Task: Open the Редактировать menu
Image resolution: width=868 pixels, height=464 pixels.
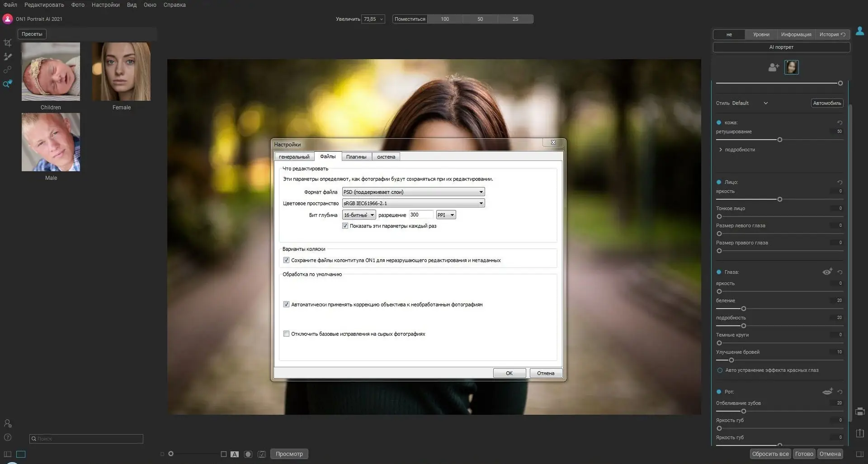Action: (x=44, y=5)
